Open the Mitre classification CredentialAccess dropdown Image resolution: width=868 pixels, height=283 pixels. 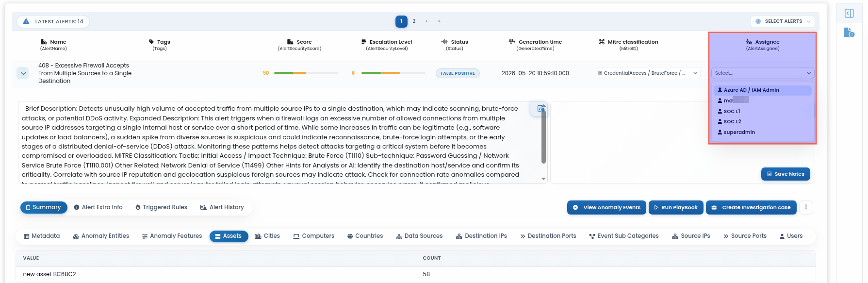pyautogui.click(x=648, y=73)
